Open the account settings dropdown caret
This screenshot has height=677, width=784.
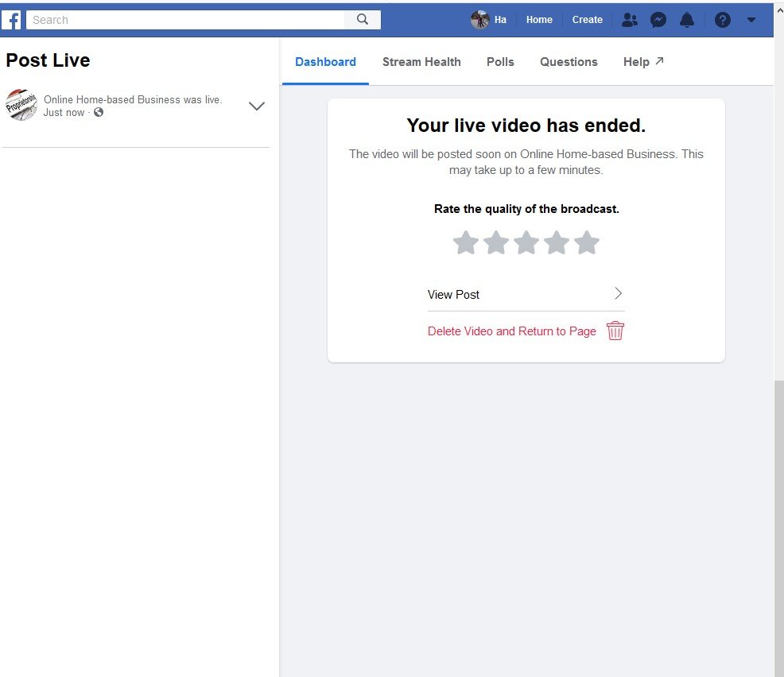[751, 20]
